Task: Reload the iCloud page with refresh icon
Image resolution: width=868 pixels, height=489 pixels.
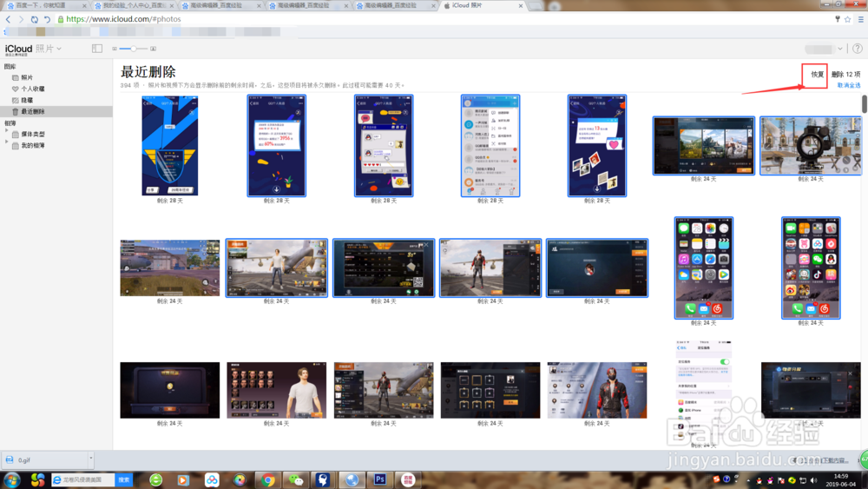Action: tap(35, 19)
